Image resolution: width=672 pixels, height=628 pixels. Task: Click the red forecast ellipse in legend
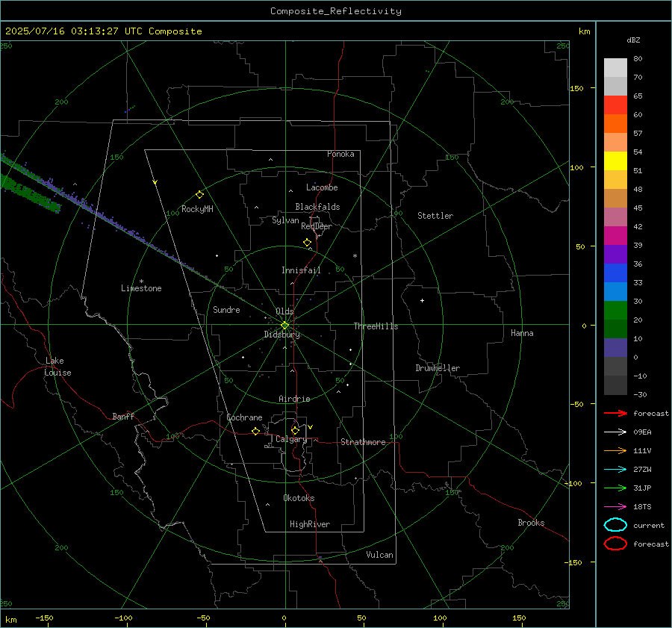click(x=615, y=544)
